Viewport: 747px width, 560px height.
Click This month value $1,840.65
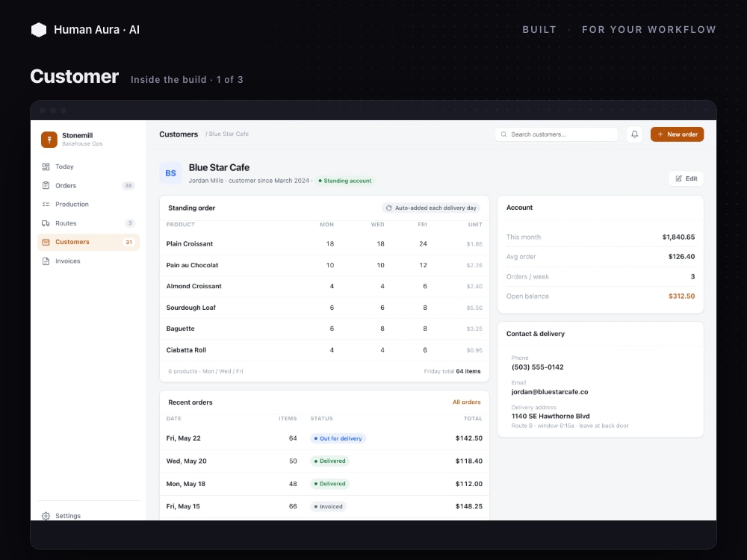tap(678, 237)
